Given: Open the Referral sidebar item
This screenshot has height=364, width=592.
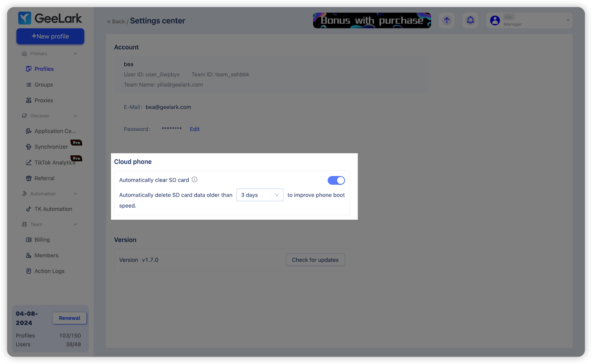Looking at the screenshot, I should click(44, 178).
